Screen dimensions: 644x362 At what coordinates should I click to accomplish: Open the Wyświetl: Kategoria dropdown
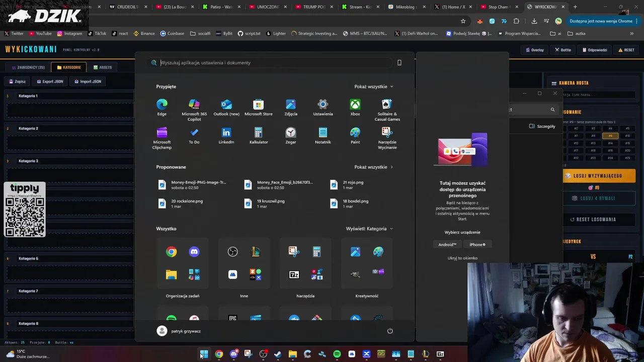click(x=370, y=229)
